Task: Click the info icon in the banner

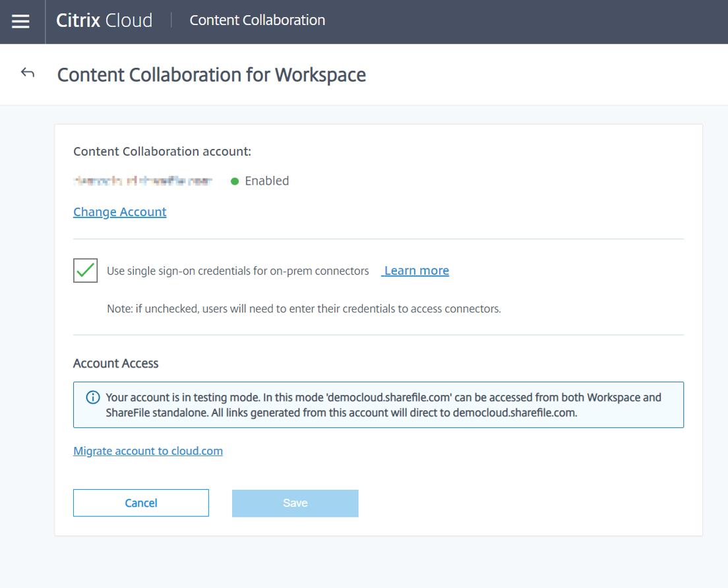Action: click(x=93, y=397)
